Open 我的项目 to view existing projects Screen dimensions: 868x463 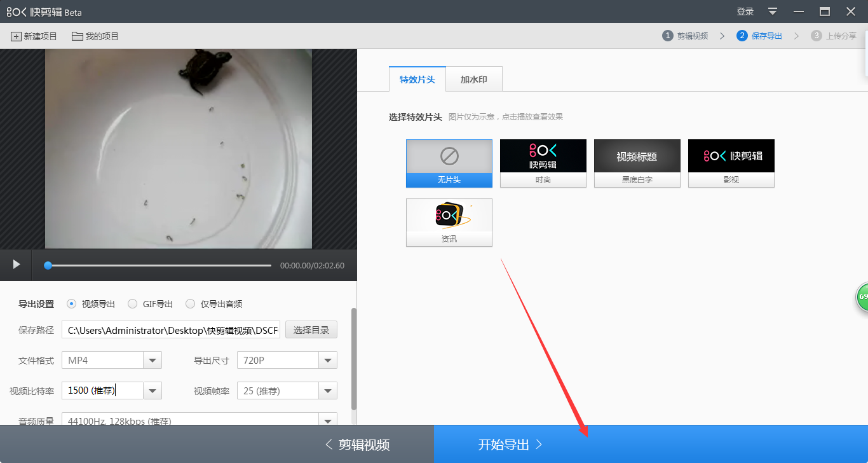pos(95,36)
